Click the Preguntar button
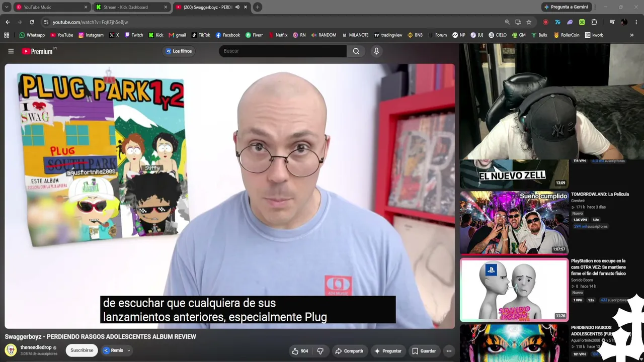 click(x=388, y=351)
